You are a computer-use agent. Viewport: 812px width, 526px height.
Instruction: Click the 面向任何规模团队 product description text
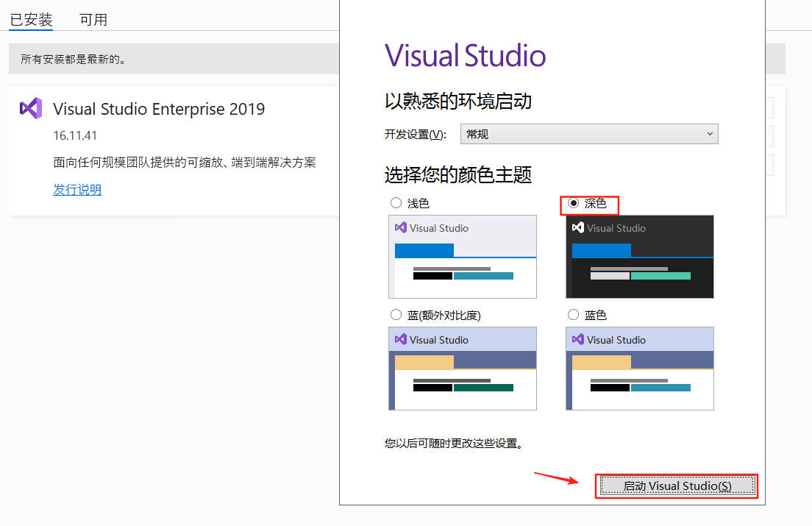[x=185, y=163]
